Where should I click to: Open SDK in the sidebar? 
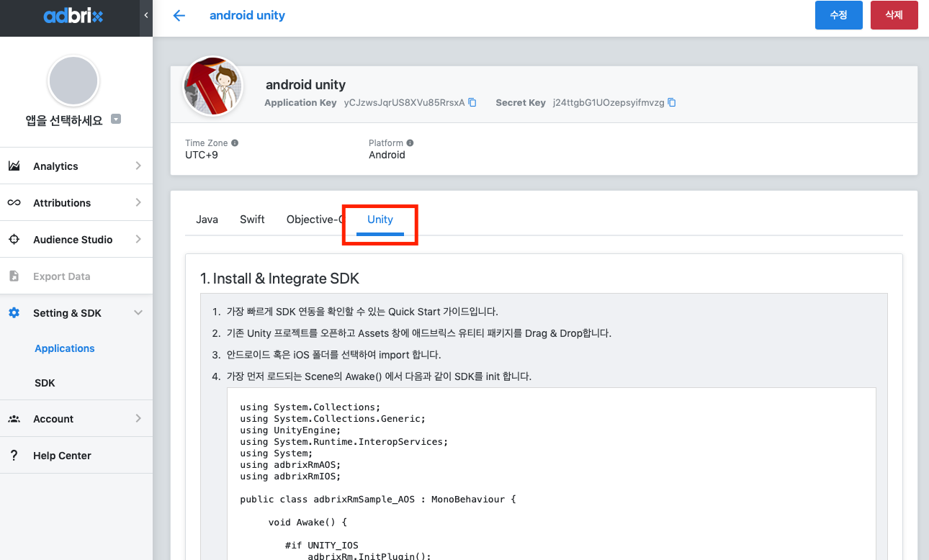point(45,383)
